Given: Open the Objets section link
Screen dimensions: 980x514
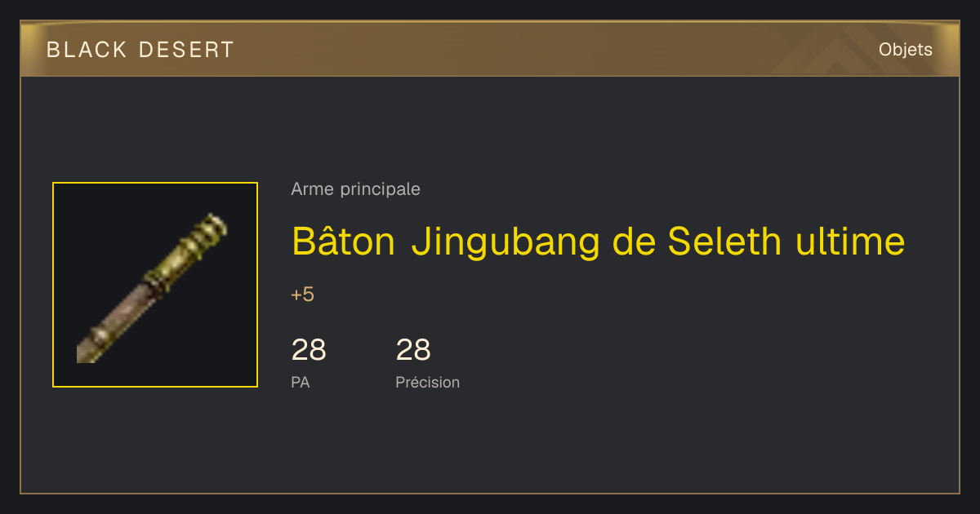Looking at the screenshot, I should pos(906,50).
